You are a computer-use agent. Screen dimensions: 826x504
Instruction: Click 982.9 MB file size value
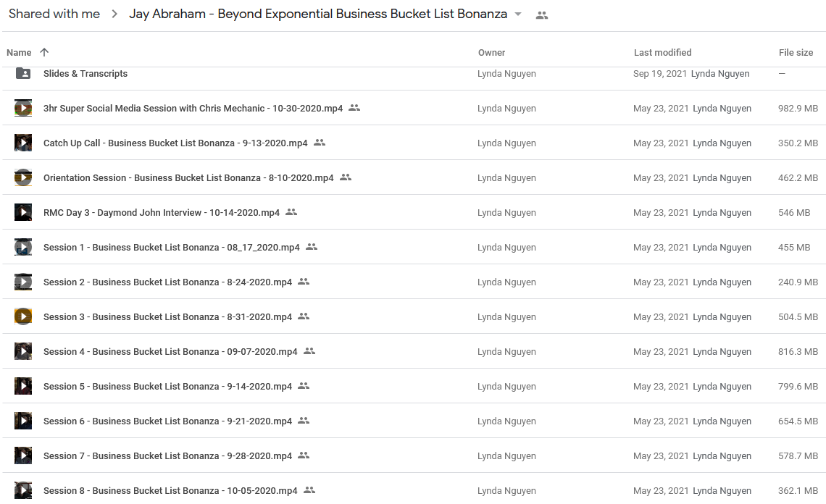click(x=798, y=109)
